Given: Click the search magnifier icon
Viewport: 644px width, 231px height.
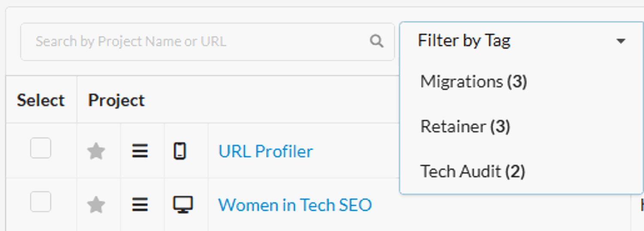Looking at the screenshot, I should pyautogui.click(x=376, y=42).
